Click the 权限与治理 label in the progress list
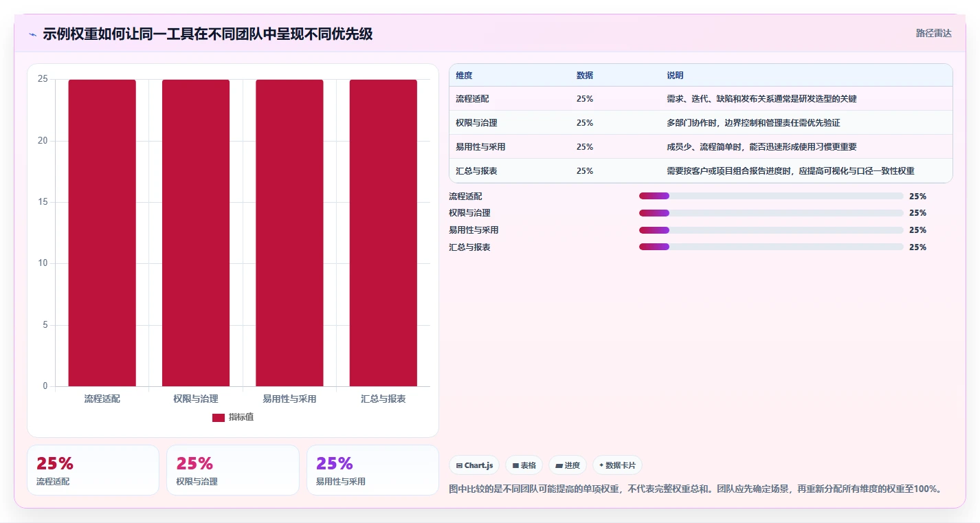The height and width of the screenshot is (523, 980). pyautogui.click(x=469, y=213)
